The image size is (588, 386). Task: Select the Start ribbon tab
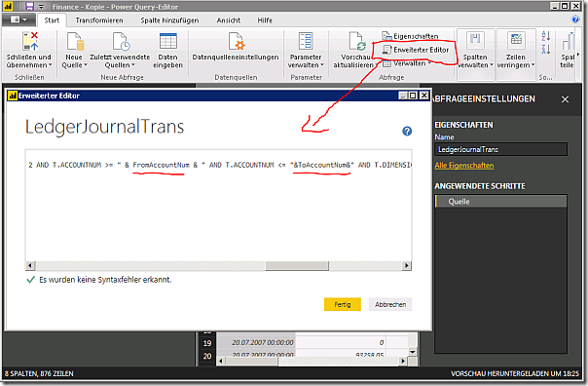click(52, 20)
